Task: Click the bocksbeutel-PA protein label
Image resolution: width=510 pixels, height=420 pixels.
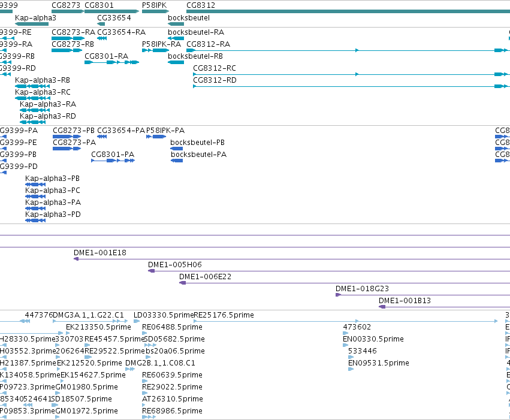Action: pos(198,155)
